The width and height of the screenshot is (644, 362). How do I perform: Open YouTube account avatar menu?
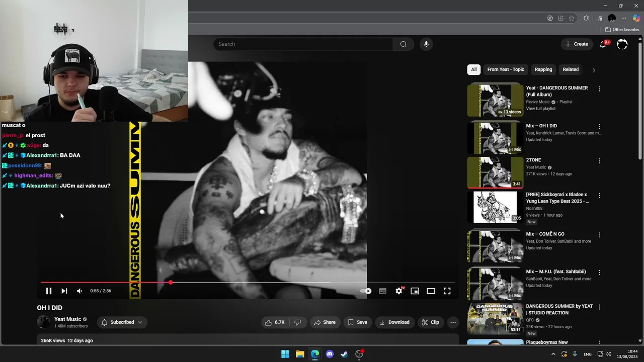(x=622, y=44)
